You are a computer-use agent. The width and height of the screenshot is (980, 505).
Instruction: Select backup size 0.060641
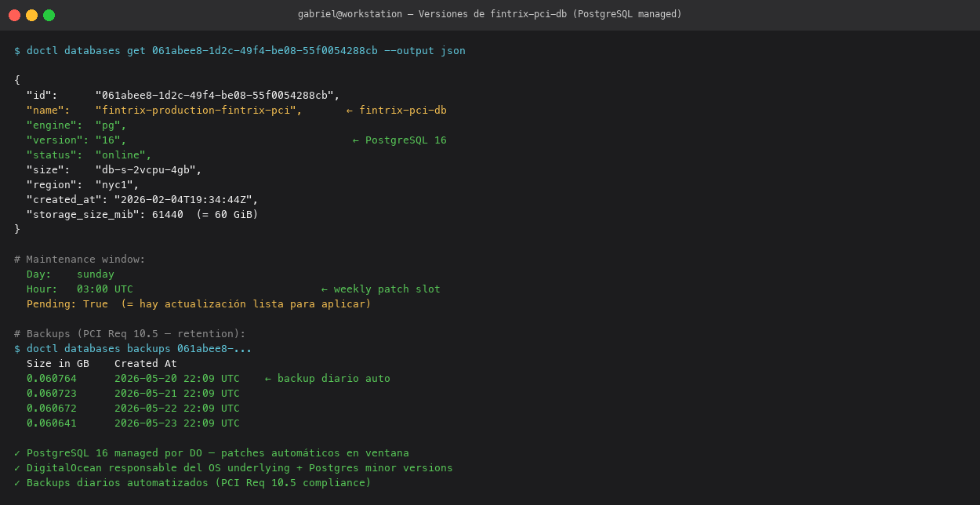[x=52, y=423]
